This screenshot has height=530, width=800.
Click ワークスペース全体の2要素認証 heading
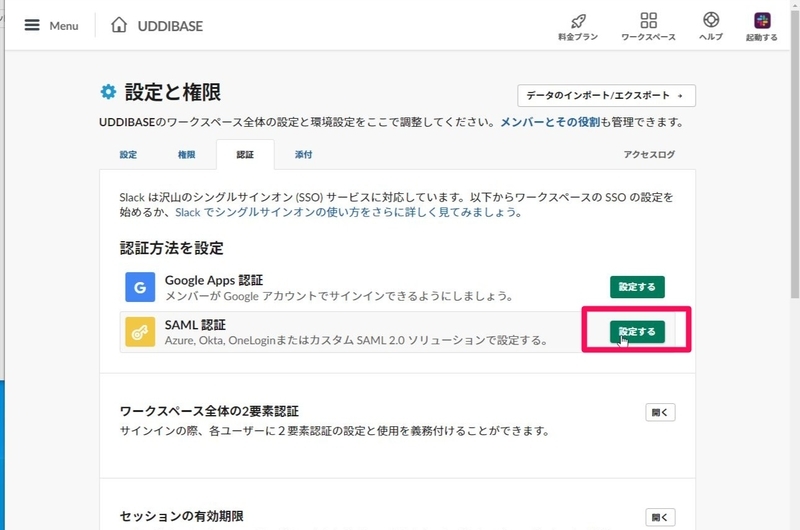pos(209,411)
